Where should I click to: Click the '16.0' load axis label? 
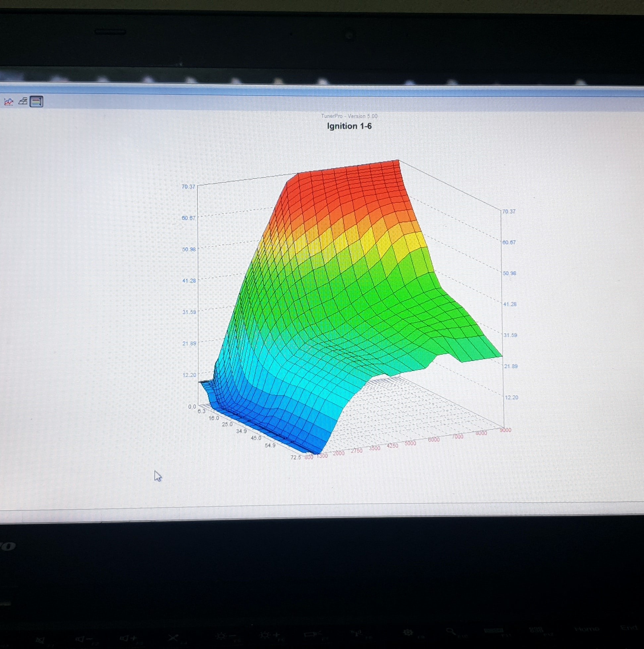tap(214, 418)
